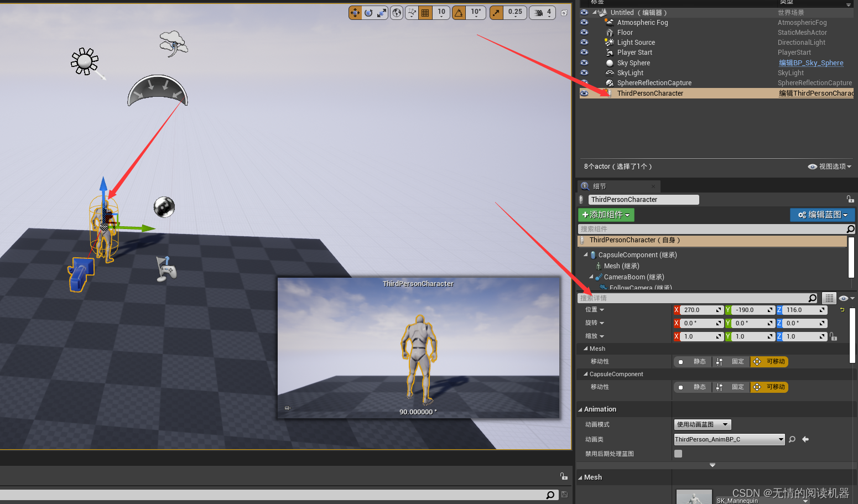Select the Scale tool in viewport toolbar
The height and width of the screenshot is (504, 858).
(382, 12)
